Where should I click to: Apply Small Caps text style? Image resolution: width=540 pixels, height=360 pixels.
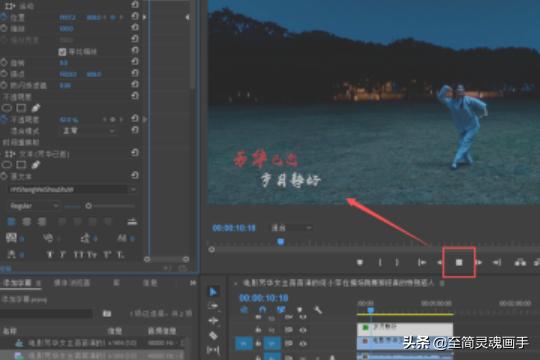(x=92, y=255)
